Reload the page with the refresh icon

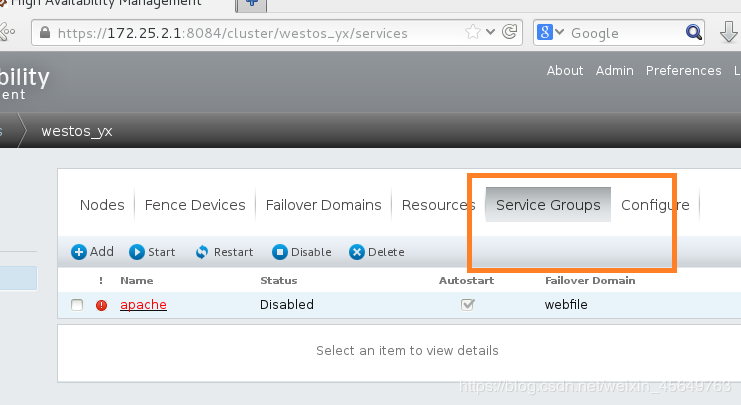click(509, 32)
